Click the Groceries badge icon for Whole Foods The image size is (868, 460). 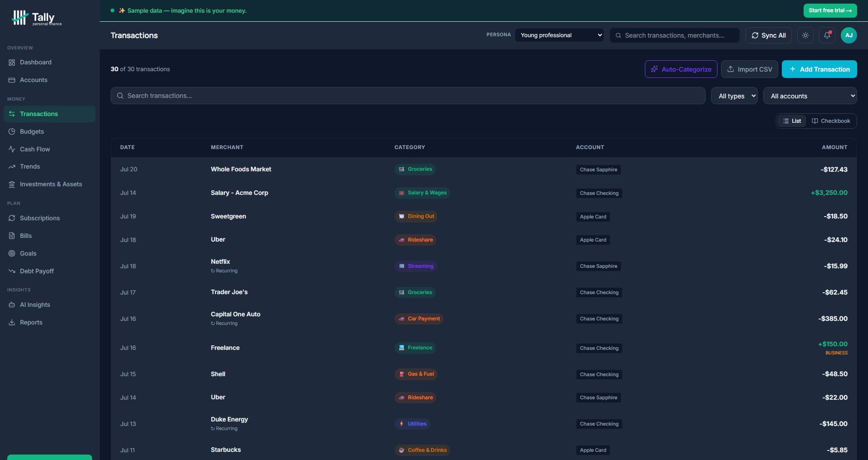point(401,169)
